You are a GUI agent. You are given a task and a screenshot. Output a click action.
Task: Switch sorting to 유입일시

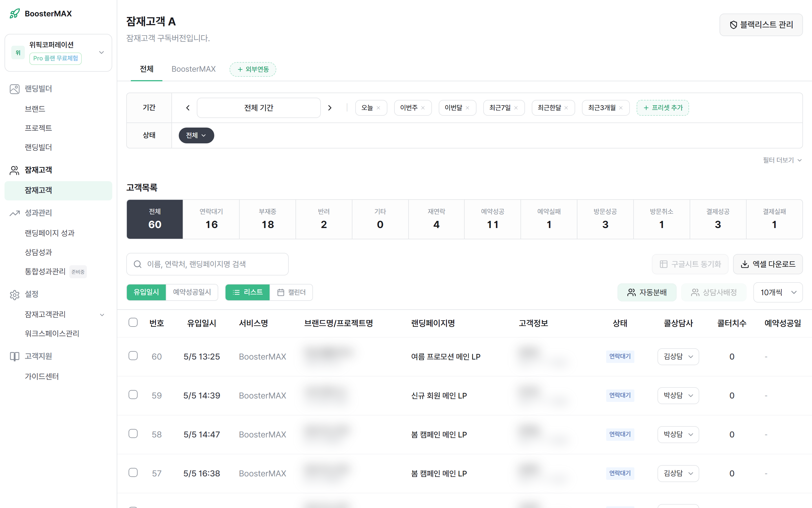click(146, 292)
